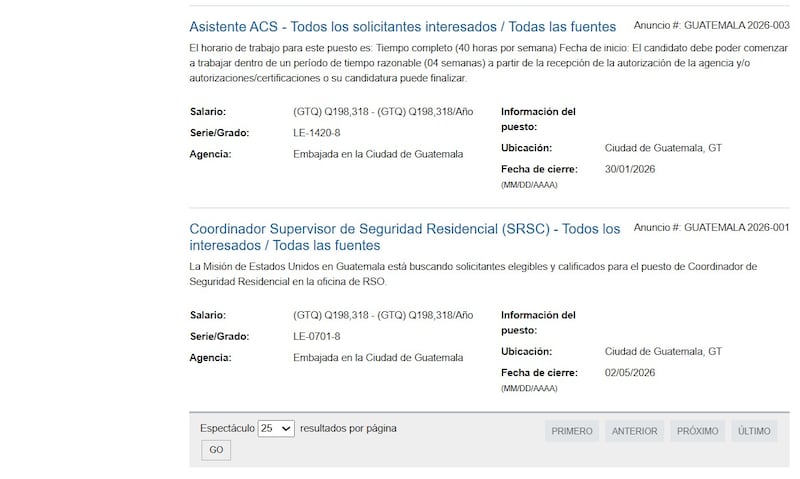The width and height of the screenshot is (800, 479).
Task: Click PRÓXIMO to view the next page
Action: [x=697, y=431]
